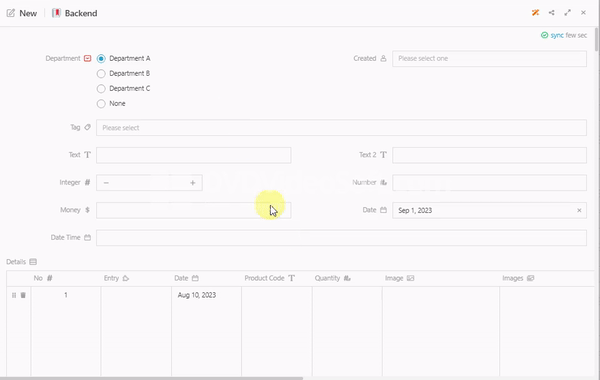This screenshot has width=600, height=380.
Task: Expand the form to fullscreen
Action: tap(567, 13)
